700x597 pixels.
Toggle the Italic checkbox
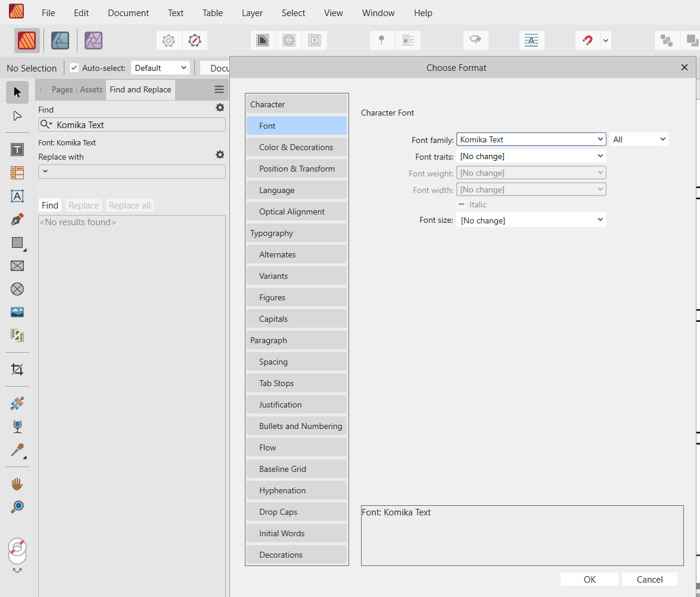(462, 204)
